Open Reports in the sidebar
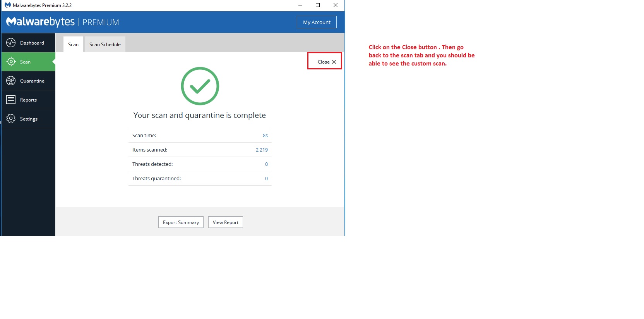 (28, 100)
